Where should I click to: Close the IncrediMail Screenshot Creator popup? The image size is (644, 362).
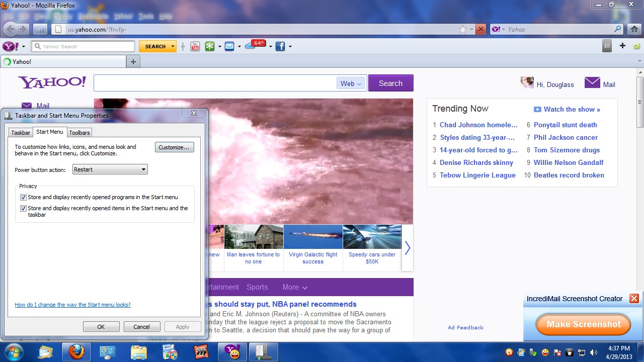click(634, 299)
